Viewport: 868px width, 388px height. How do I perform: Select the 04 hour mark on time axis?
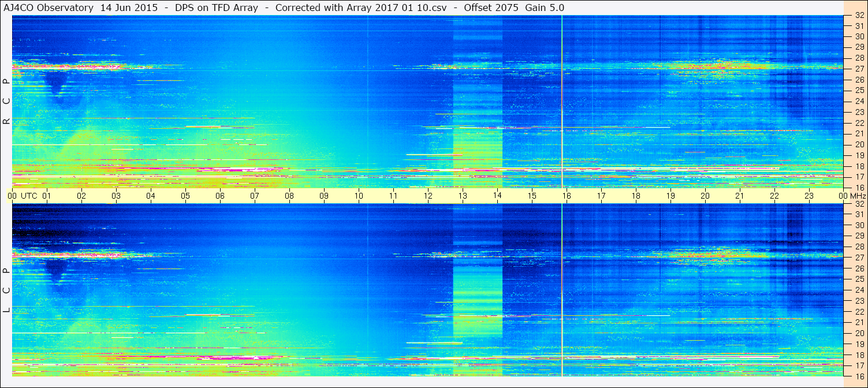[x=151, y=196]
